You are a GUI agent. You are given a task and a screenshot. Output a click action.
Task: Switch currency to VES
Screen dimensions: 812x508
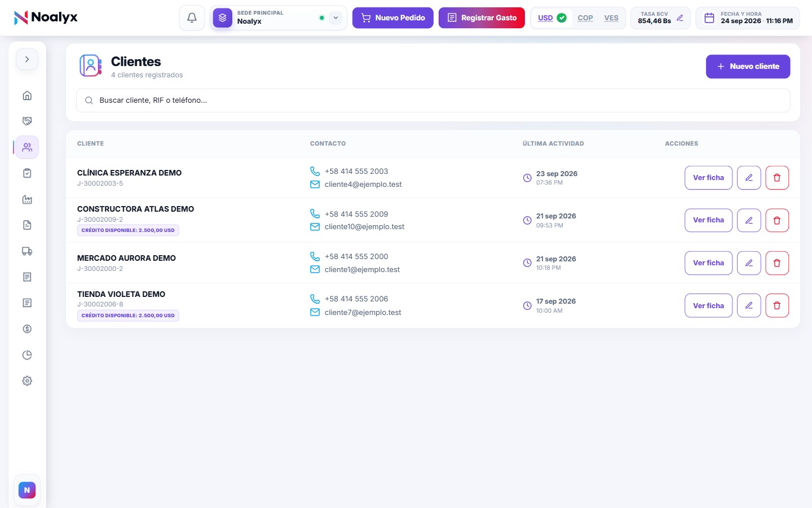611,18
